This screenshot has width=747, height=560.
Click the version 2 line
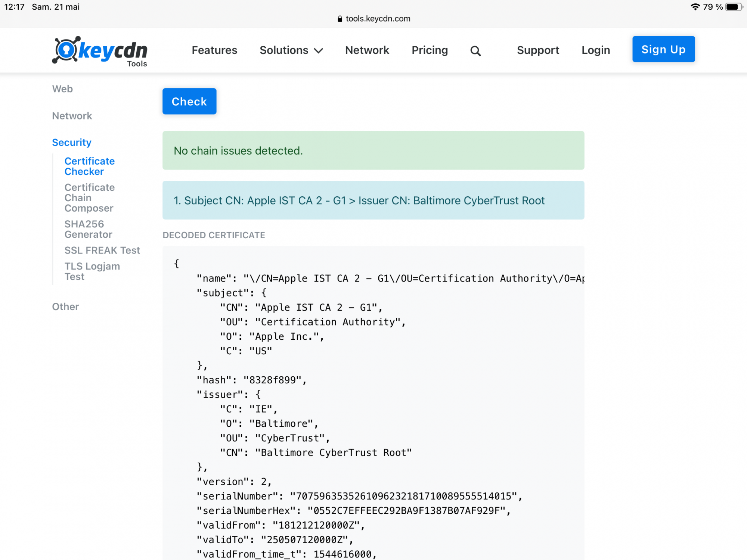pyautogui.click(x=234, y=482)
